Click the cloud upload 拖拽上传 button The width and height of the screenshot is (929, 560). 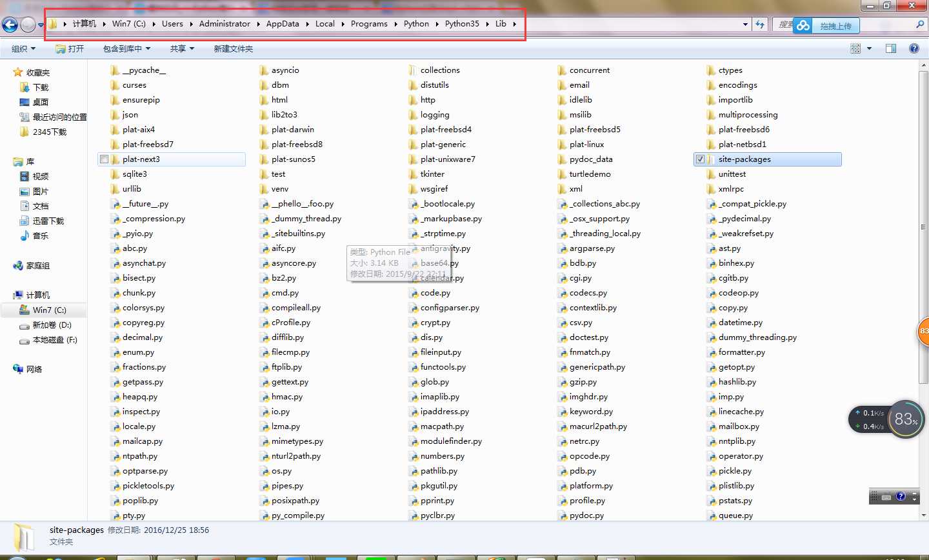click(x=827, y=26)
